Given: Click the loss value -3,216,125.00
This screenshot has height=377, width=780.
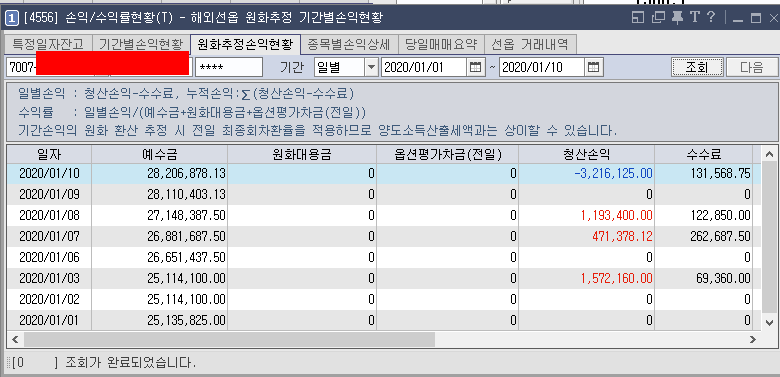Looking at the screenshot, I should (612, 174).
